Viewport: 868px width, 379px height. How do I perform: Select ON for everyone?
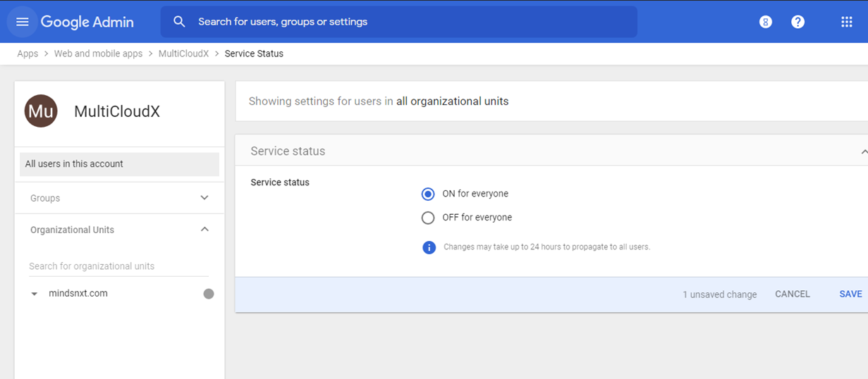coord(428,194)
